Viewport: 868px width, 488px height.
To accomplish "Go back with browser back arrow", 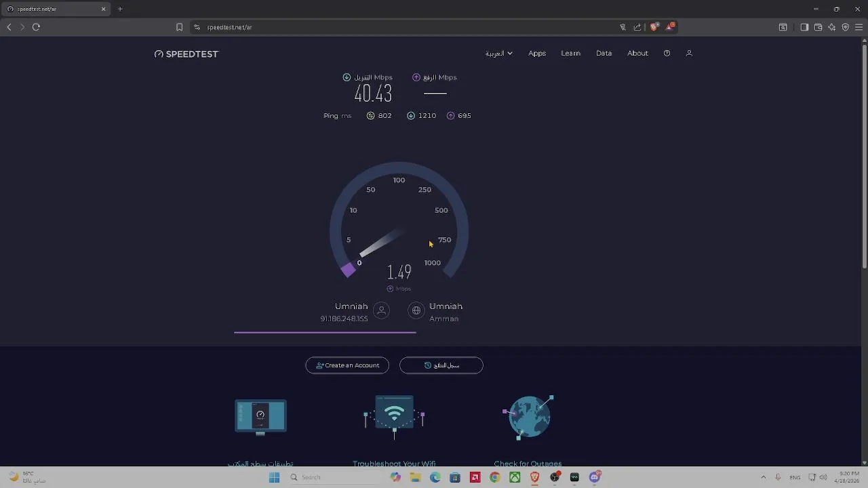I will (9, 27).
